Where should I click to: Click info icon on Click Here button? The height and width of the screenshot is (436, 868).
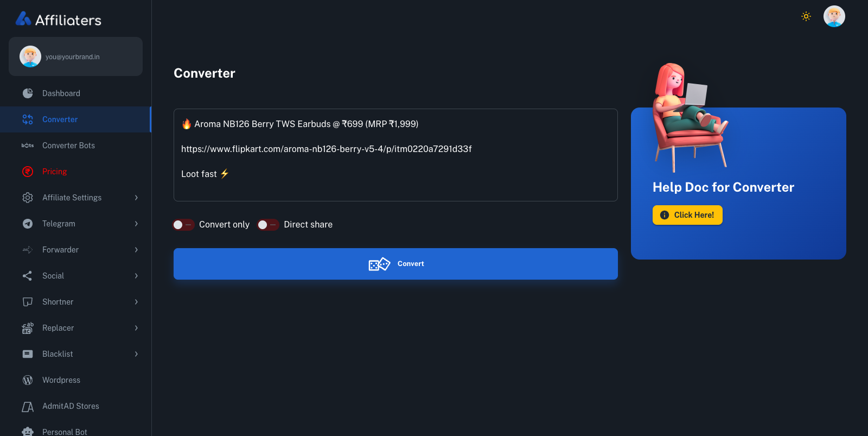[x=665, y=215]
